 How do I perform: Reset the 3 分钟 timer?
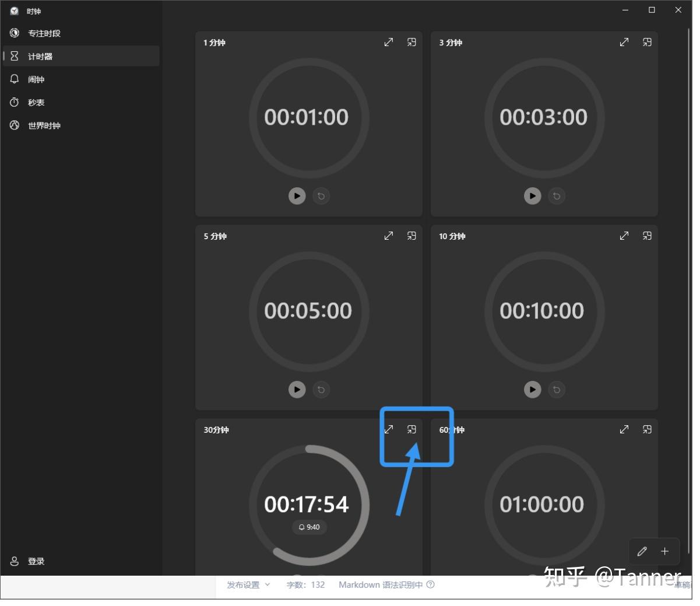(557, 196)
